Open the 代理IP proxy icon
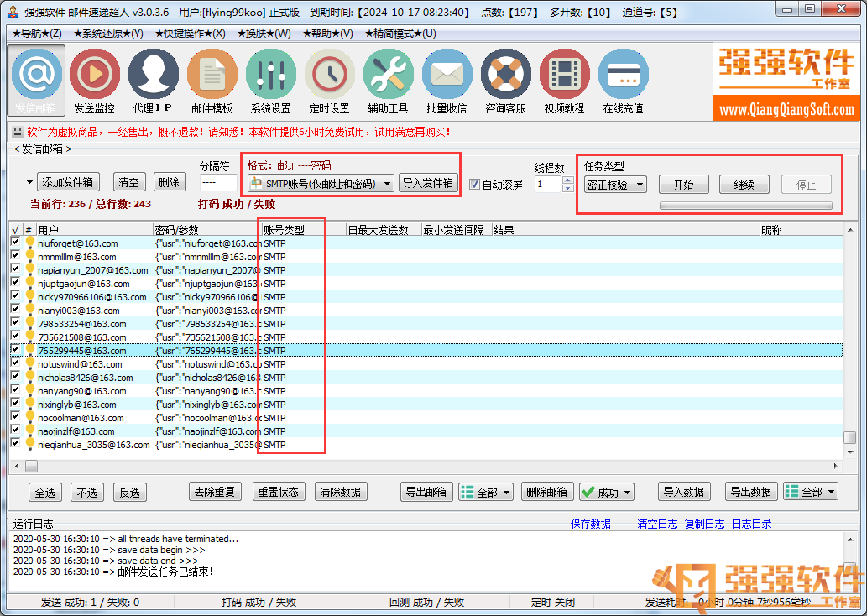Screen dimensions: 867x616 (153, 81)
